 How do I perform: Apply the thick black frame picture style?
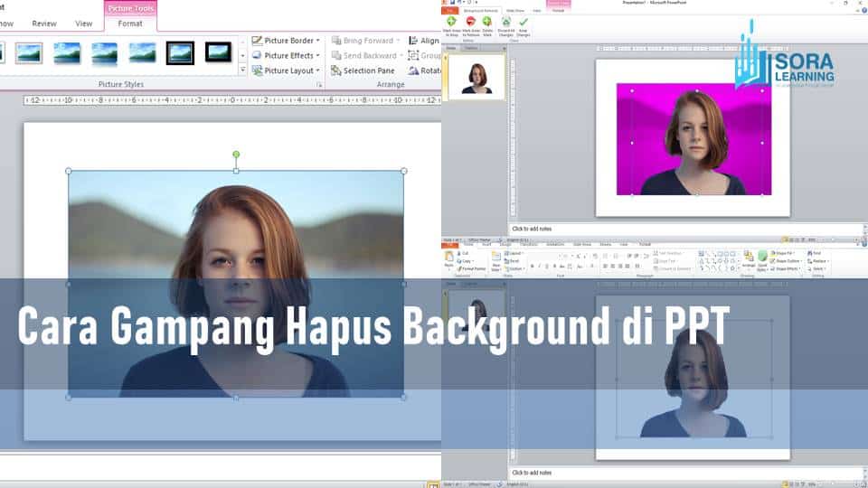coord(218,52)
